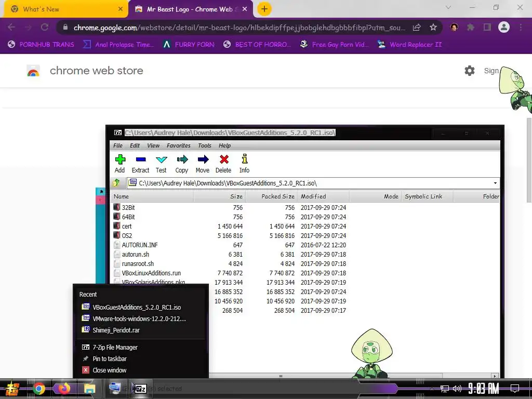Click the Copy toolbar icon
Screen dimensions: 532x399
(182, 164)
